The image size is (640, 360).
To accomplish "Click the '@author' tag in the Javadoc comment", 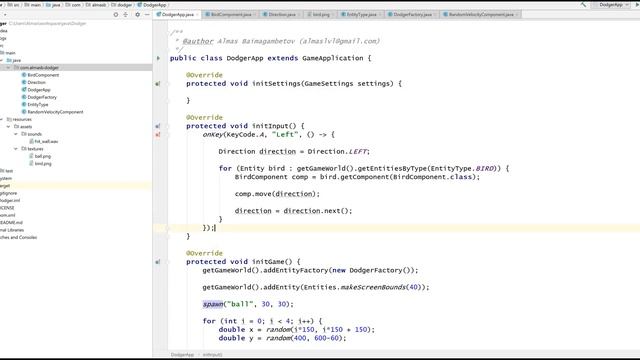I will coord(198,41).
